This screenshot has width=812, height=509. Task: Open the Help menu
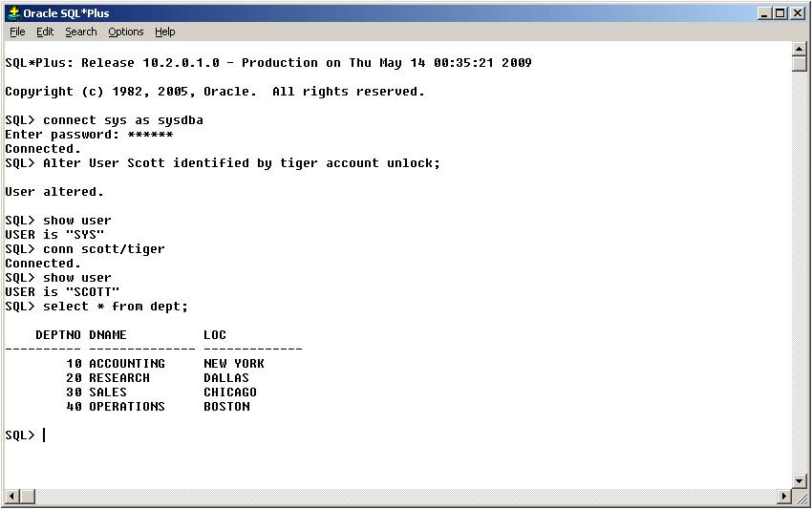tap(164, 32)
